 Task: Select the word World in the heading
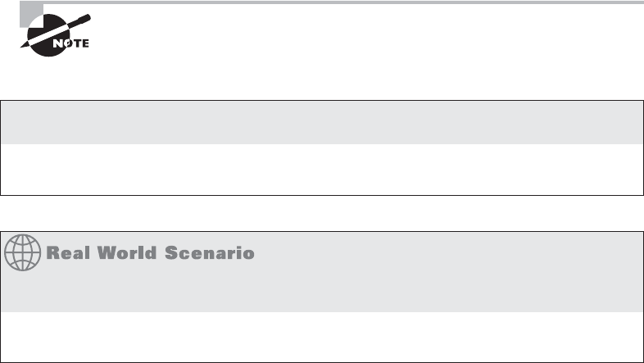point(127,253)
